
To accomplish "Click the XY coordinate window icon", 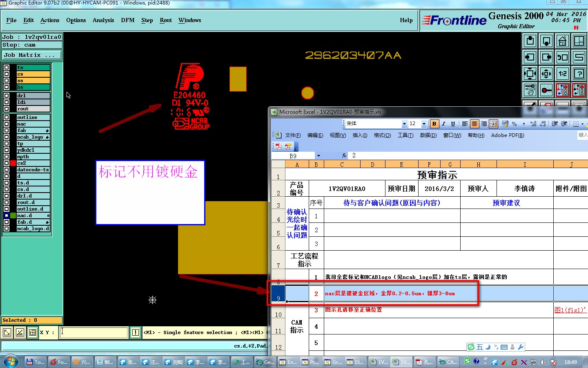I will (579, 41).
